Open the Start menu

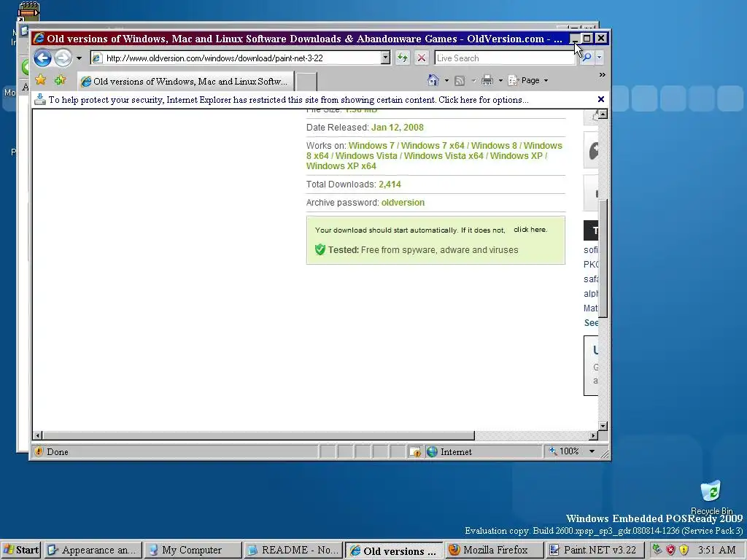(21, 550)
